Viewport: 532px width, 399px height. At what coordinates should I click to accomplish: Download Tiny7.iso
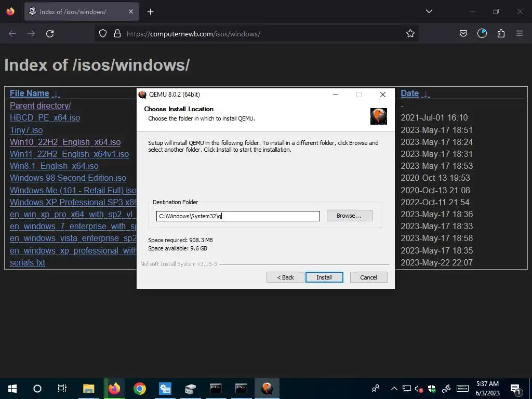[26, 130]
